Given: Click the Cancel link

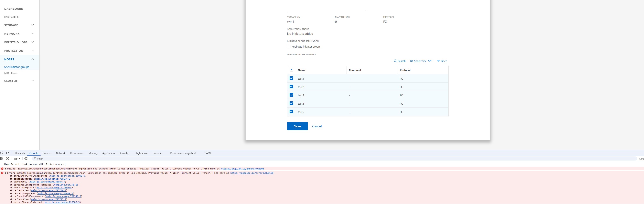Looking at the screenshot, I should pos(317,126).
